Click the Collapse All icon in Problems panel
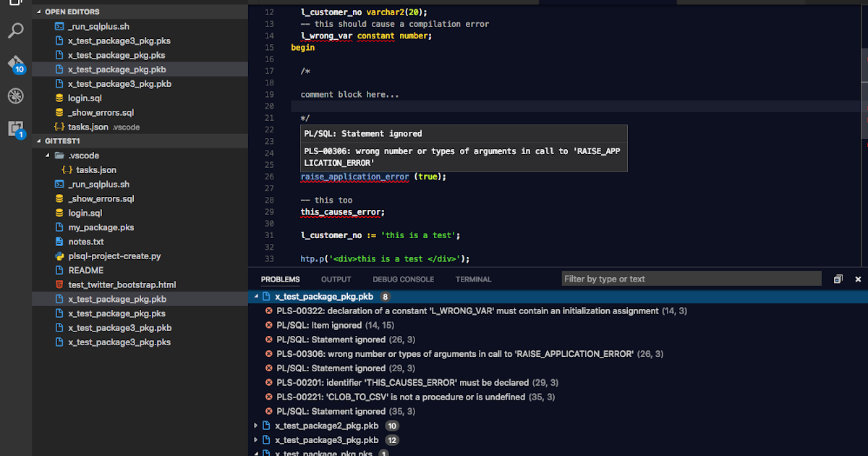868x456 pixels. (838, 279)
